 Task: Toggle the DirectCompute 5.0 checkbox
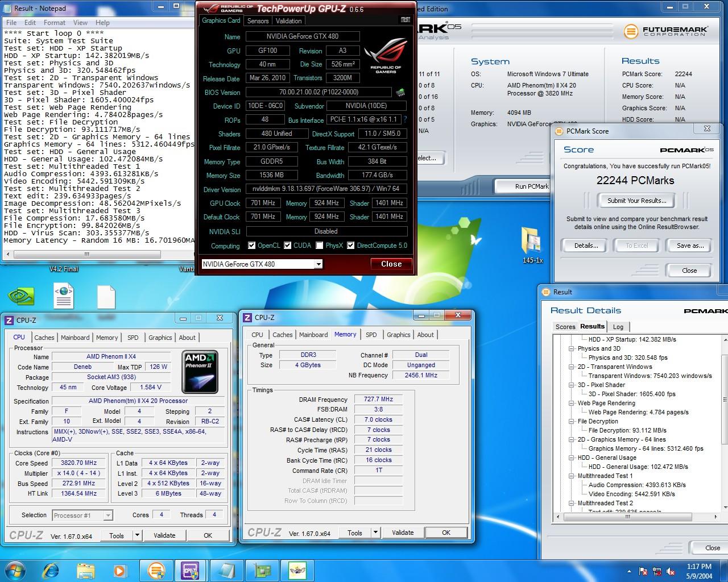pyautogui.click(x=351, y=246)
